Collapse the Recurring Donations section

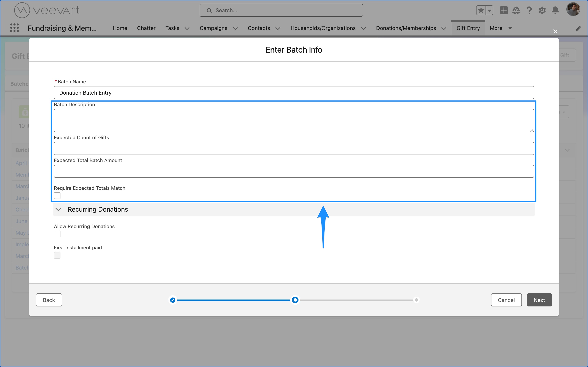pos(58,209)
